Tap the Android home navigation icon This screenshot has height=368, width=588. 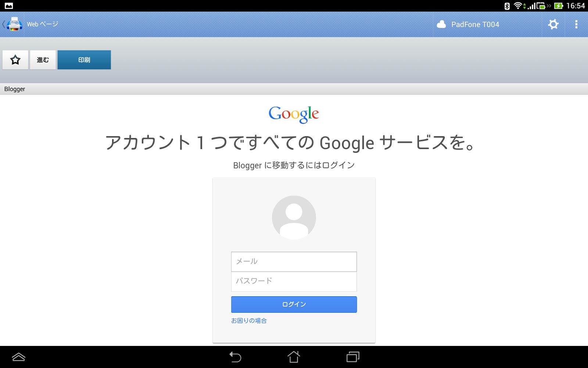pos(294,357)
